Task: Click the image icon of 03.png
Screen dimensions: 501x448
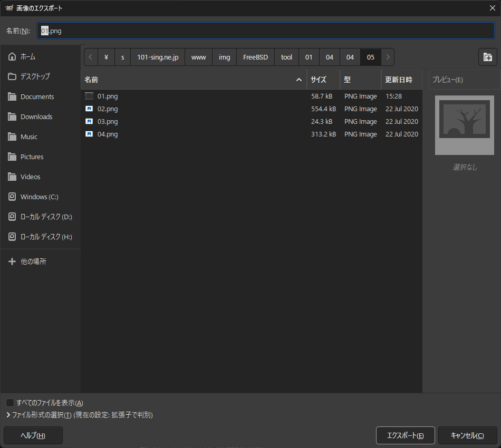Action: (89, 121)
